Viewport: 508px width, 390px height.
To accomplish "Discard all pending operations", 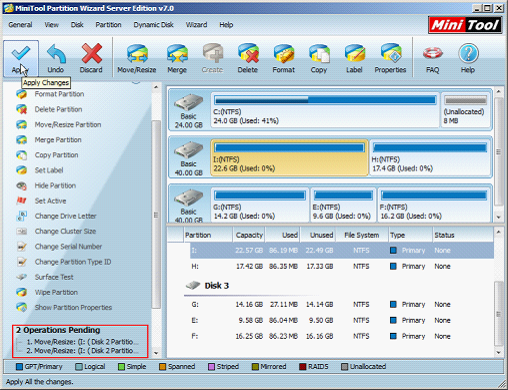I will click(x=91, y=58).
